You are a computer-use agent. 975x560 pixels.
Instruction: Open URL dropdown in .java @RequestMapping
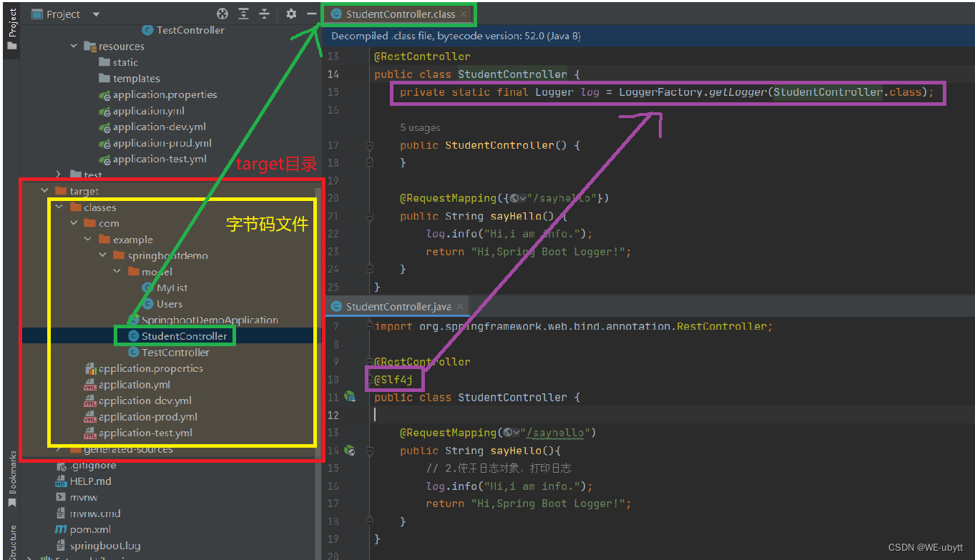511,433
